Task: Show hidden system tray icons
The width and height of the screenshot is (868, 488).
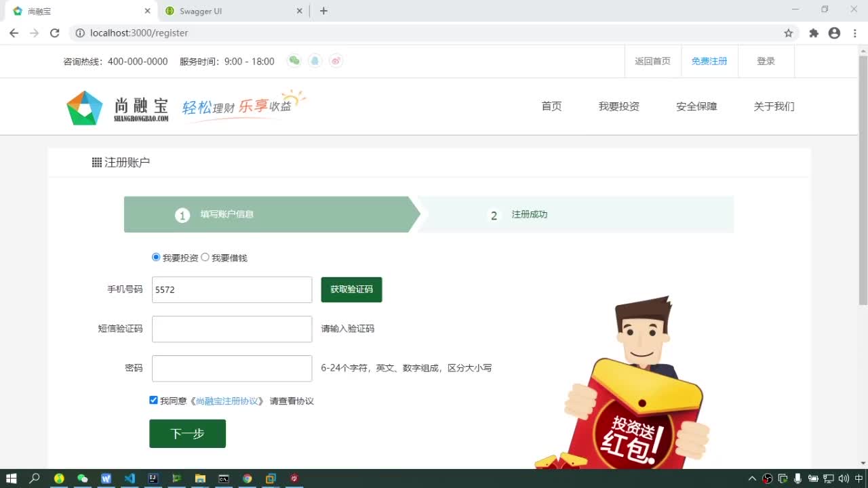Action: (752, 479)
